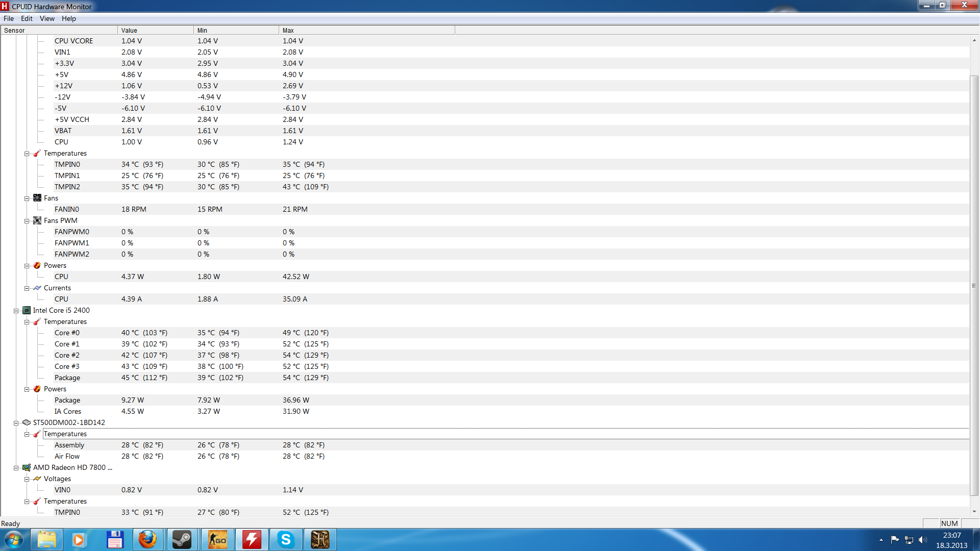Open the red lightning bolt taskbar app
This screenshot has height=551, width=980.
(x=252, y=540)
